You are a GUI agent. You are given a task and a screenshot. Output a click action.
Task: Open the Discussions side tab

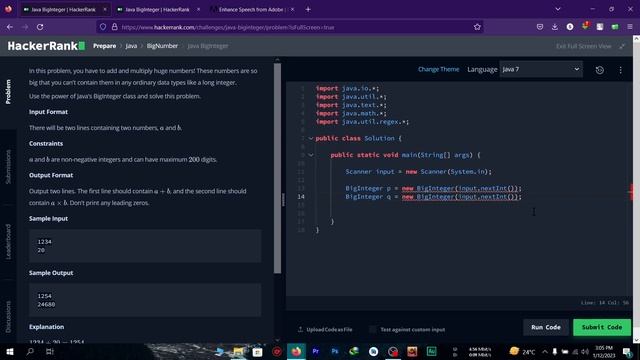pos(8,317)
